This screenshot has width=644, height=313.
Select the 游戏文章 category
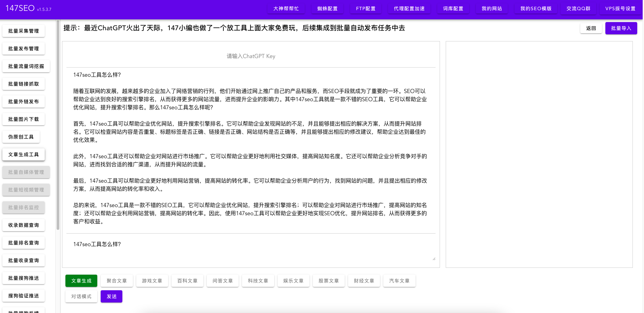[152, 281]
